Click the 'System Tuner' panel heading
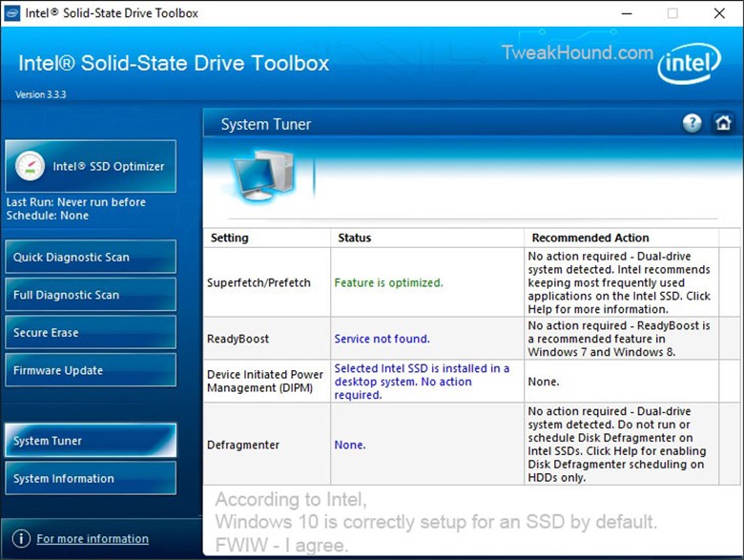The image size is (744, 560). click(x=266, y=124)
